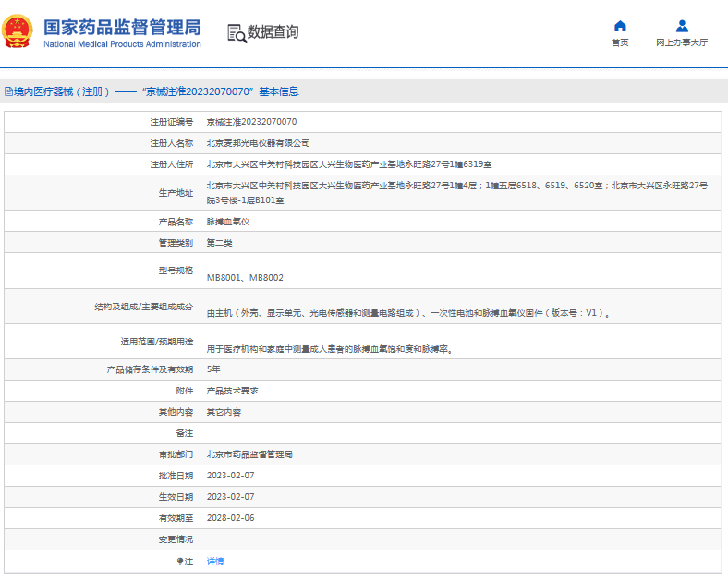
Task: Select model spec MB8001、MB8002
Action: [245, 277]
